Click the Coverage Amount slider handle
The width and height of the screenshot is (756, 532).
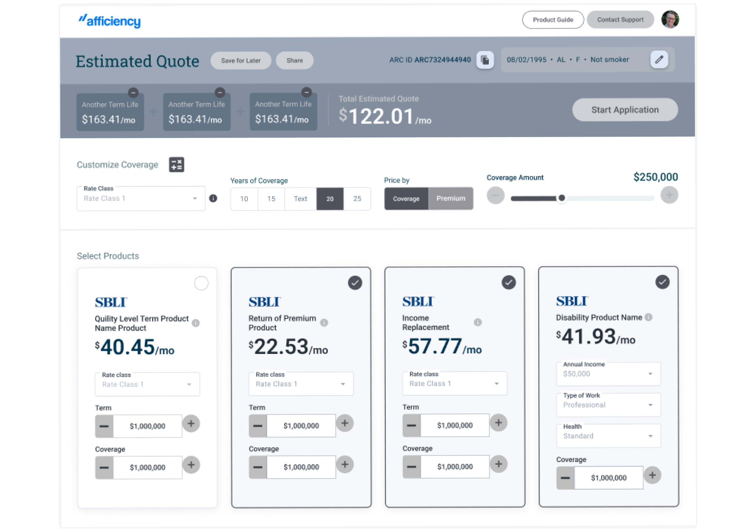[x=562, y=198]
